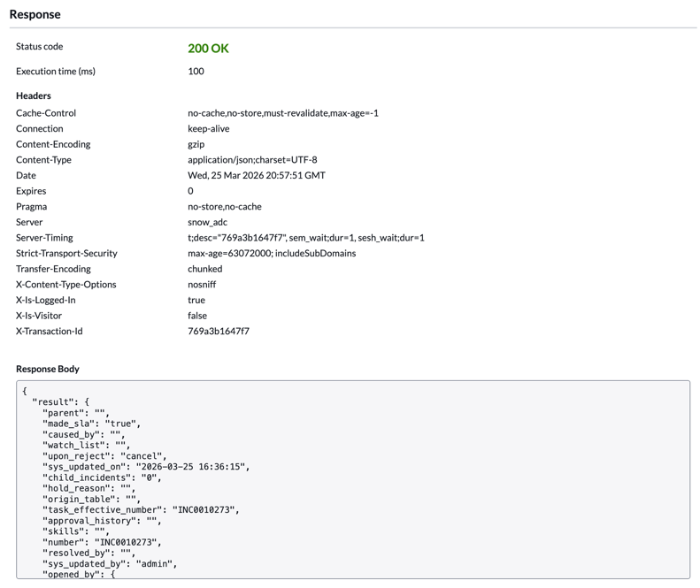Select Wed, 25 Mar 2026 20:57:51 GMT
The image size is (700, 588).
coord(257,175)
